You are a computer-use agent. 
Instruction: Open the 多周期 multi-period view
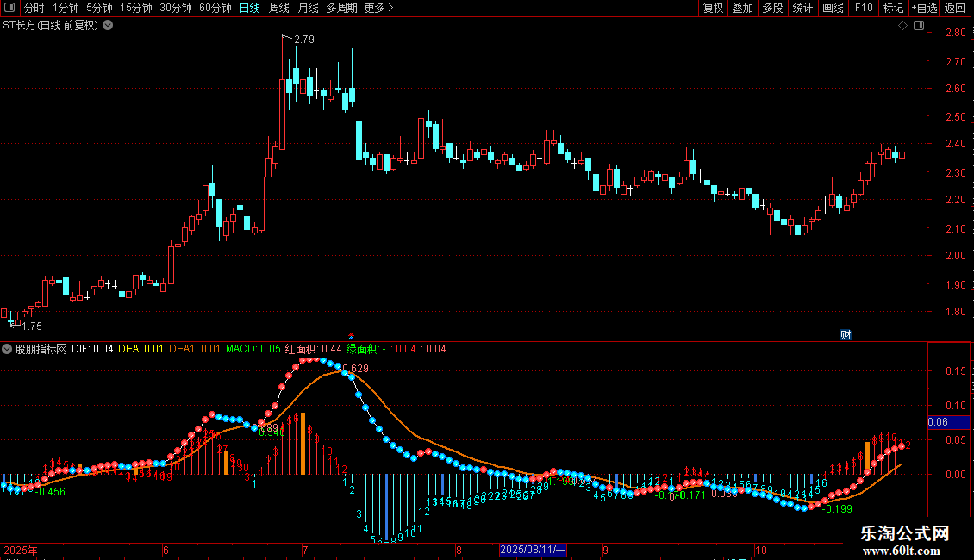click(341, 8)
